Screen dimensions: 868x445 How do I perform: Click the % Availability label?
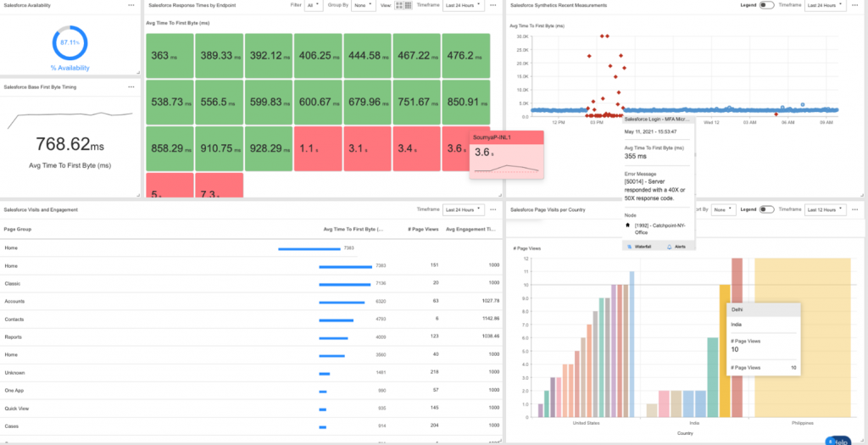tap(70, 68)
